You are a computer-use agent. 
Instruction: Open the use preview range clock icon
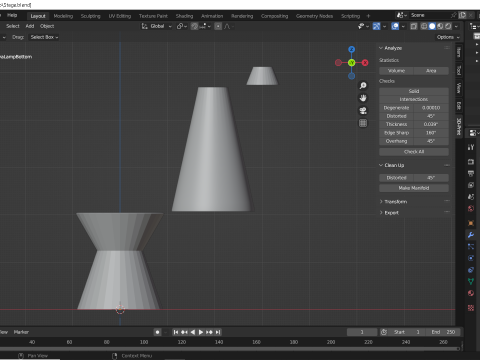(x=384, y=332)
